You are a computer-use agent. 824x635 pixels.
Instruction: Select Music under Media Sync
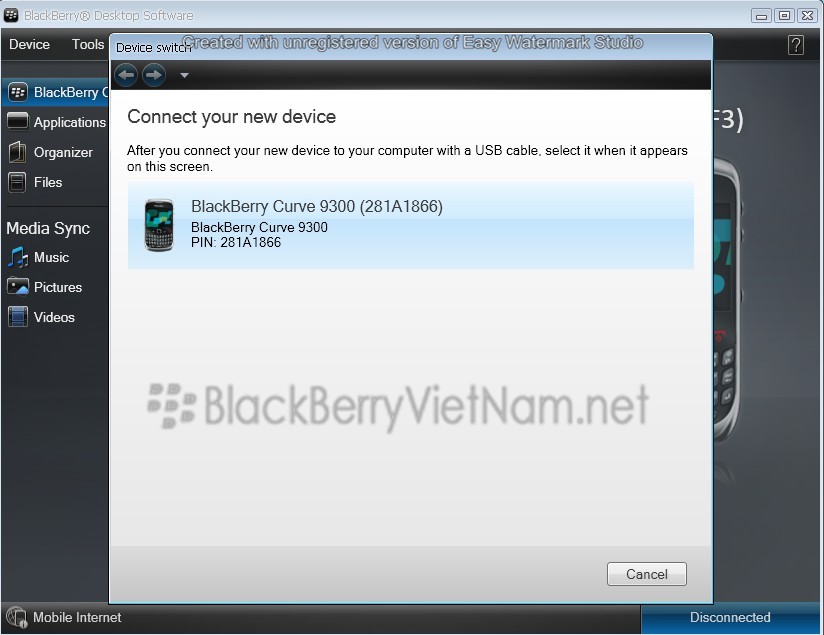(52, 258)
